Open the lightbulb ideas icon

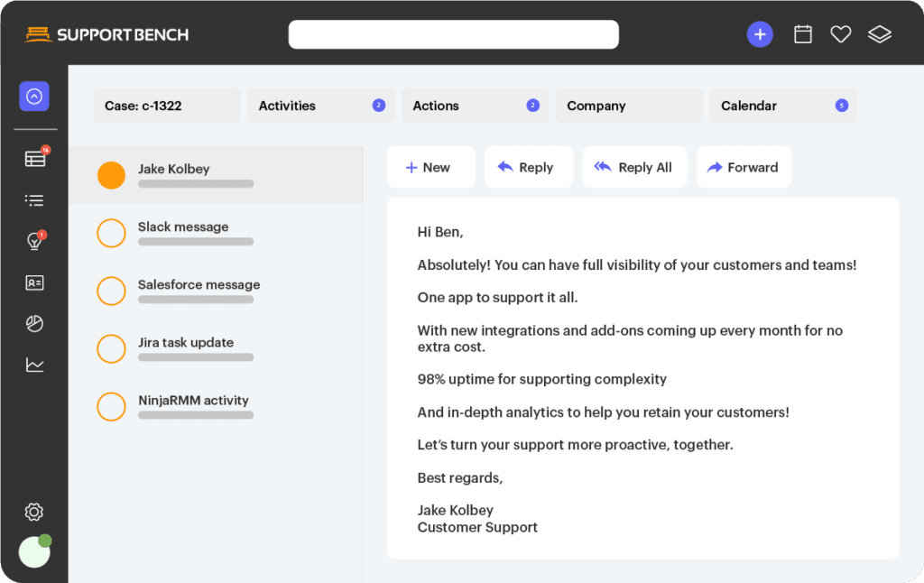tap(34, 241)
